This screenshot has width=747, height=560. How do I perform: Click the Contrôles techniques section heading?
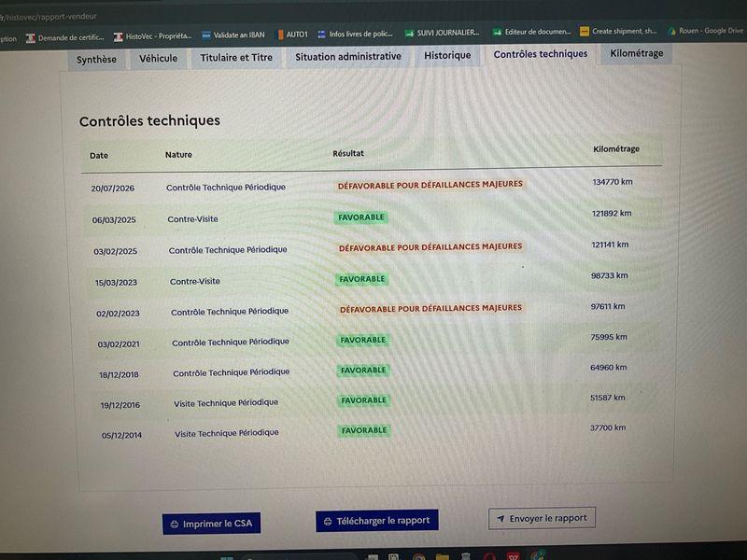coord(149,121)
